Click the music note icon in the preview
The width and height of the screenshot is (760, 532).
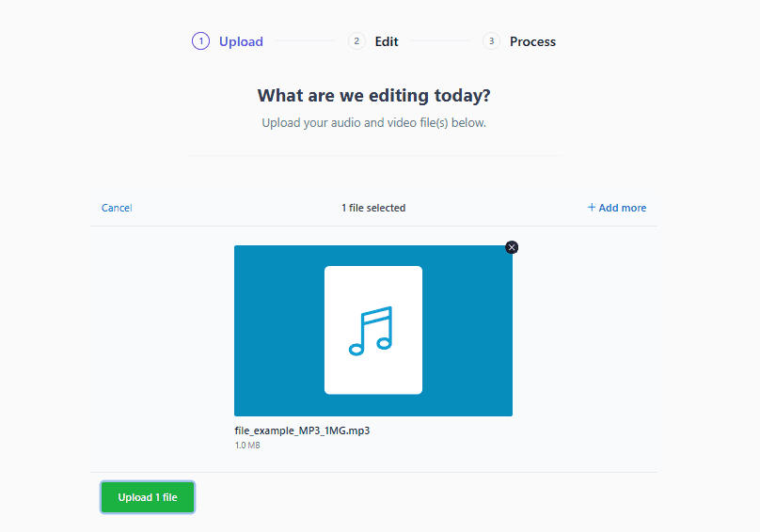(371, 330)
